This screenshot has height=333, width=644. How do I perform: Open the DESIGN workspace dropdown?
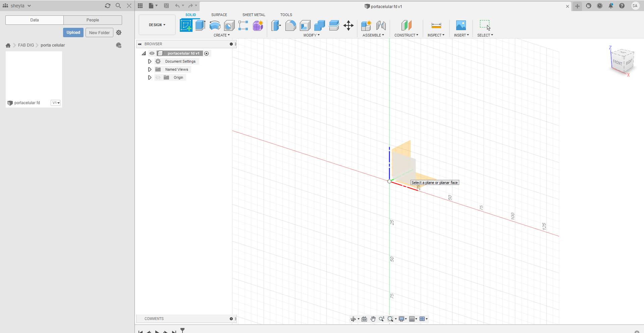(157, 25)
